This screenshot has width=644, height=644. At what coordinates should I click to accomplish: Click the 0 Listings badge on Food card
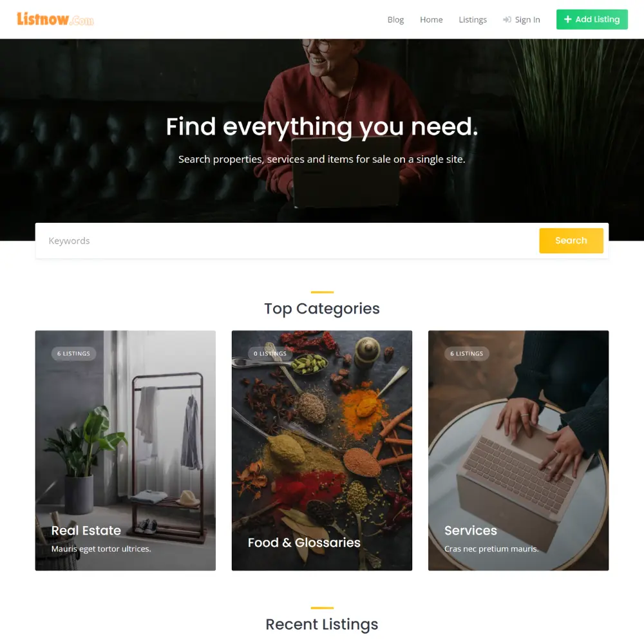(x=270, y=354)
